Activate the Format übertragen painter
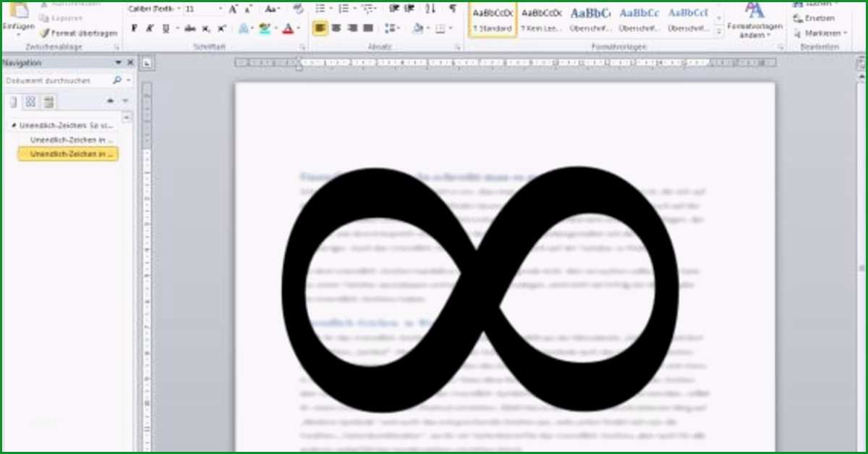Screen dimensions: 868x454 point(78,33)
